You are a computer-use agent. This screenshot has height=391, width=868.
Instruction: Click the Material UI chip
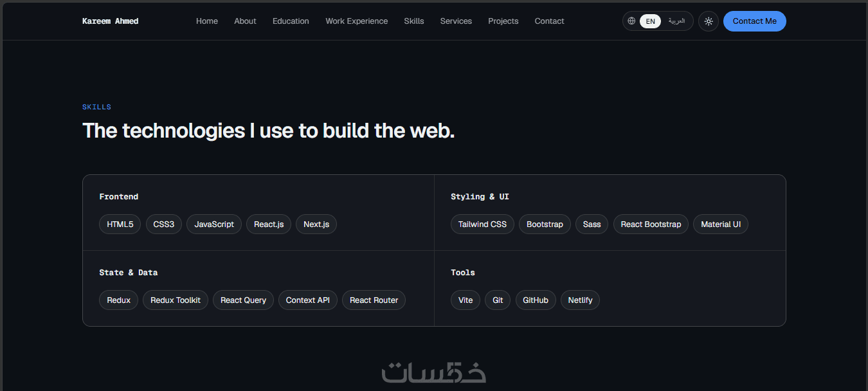(721, 224)
